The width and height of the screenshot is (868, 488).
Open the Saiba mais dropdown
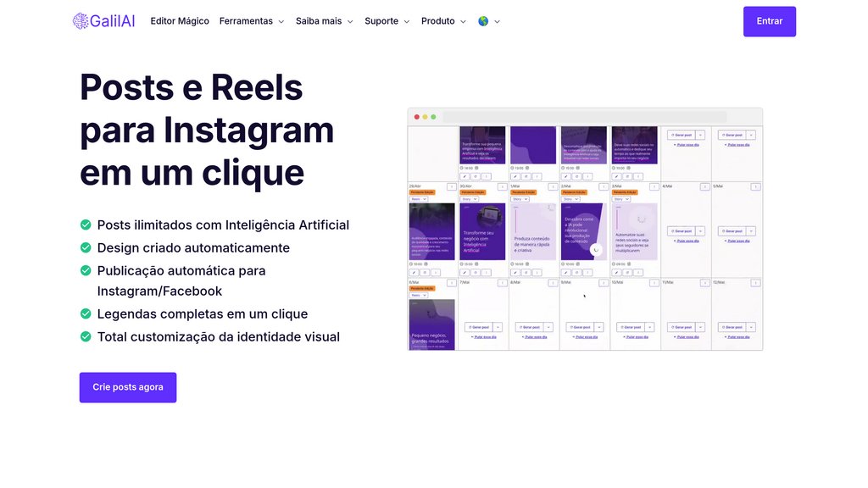pyautogui.click(x=325, y=21)
